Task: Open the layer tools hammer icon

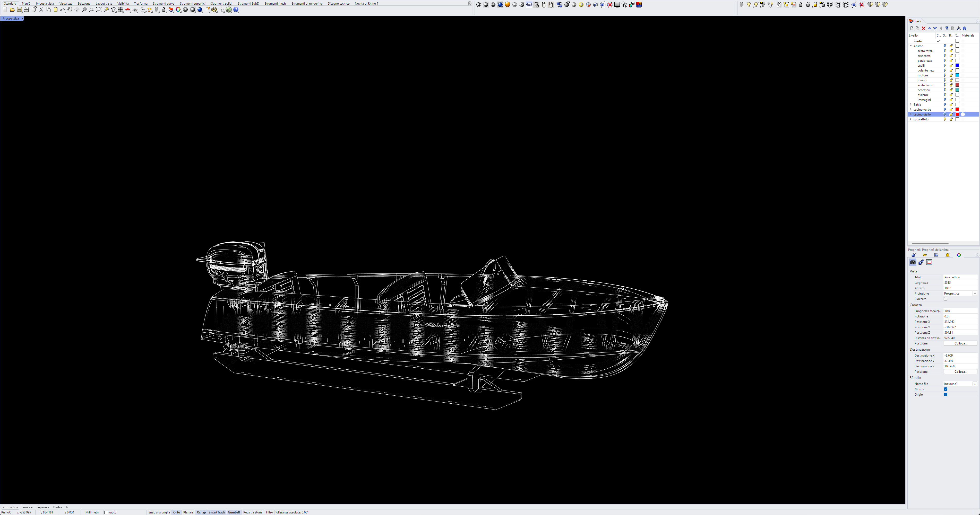Action: pyautogui.click(x=959, y=29)
